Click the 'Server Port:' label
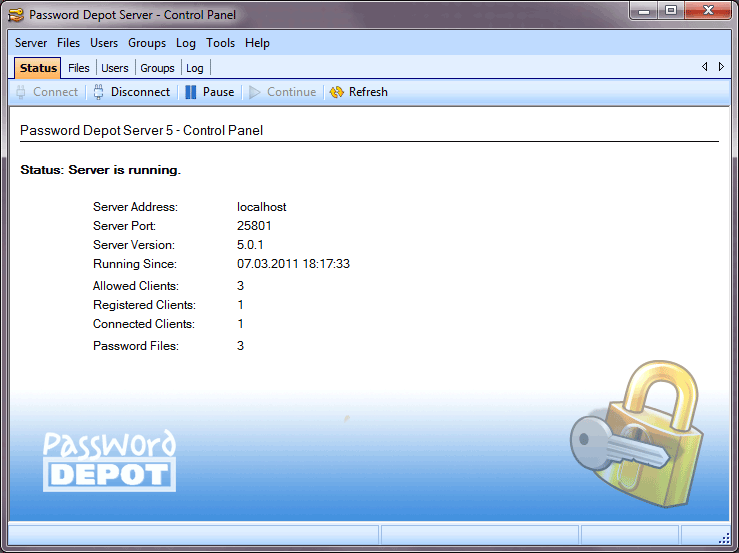 (x=124, y=226)
